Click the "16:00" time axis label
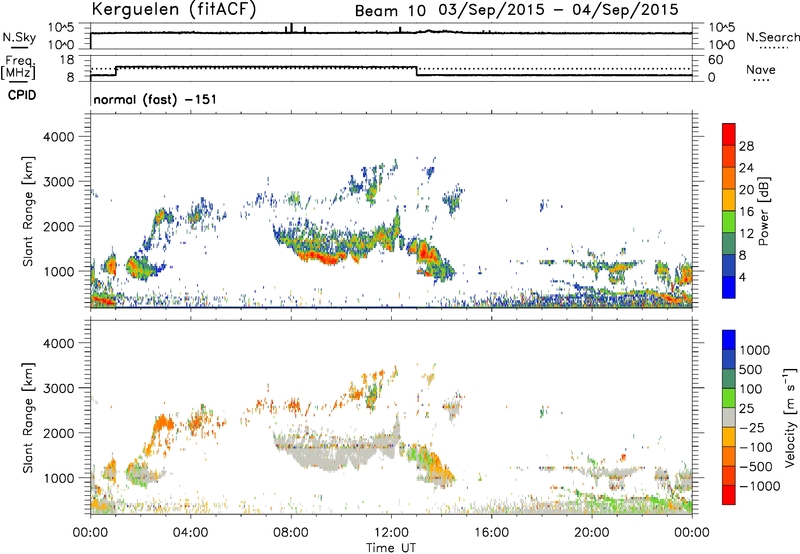Viewport: 800px width, 554px height. click(x=491, y=533)
